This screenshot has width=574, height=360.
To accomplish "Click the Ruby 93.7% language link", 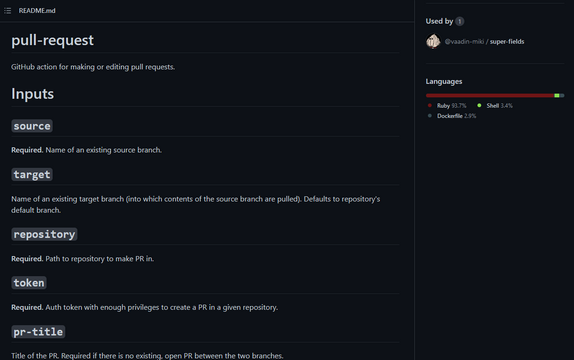I will (x=451, y=105).
